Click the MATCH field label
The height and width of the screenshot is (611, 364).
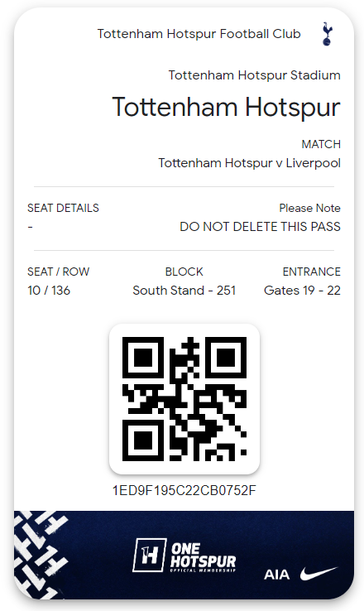coord(321,144)
